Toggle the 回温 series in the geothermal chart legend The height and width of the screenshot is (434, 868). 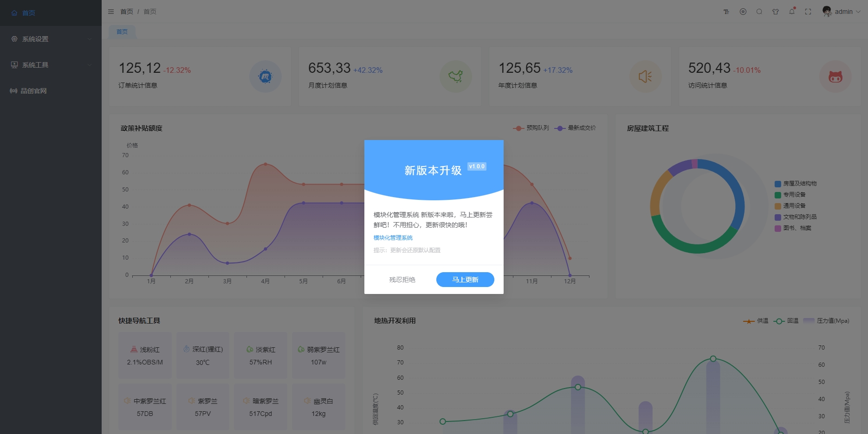[x=787, y=321]
